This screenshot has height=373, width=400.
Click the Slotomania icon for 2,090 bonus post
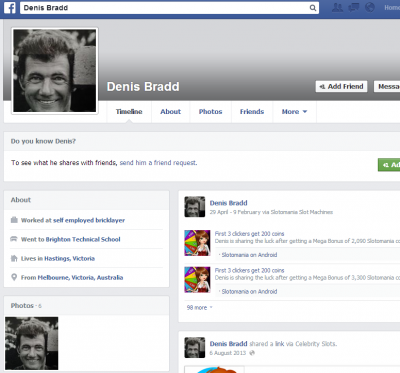[x=197, y=243]
